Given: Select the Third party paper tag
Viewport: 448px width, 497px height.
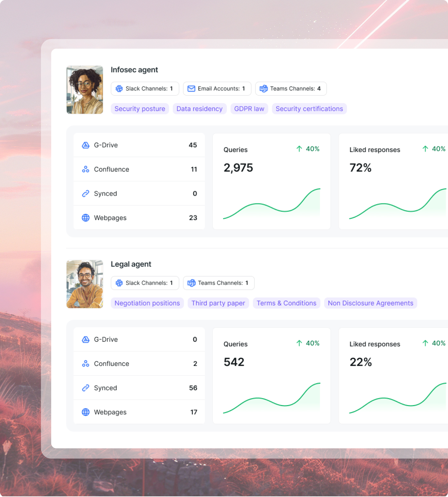Looking at the screenshot, I should point(218,303).
